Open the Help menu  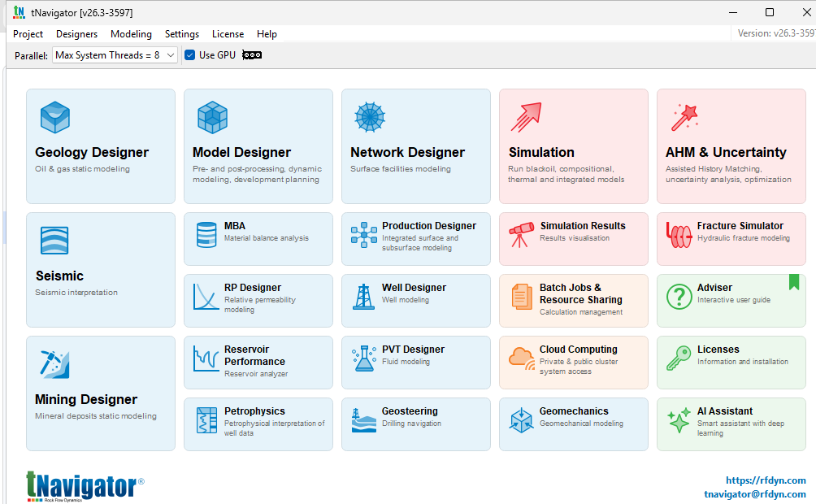267,34
